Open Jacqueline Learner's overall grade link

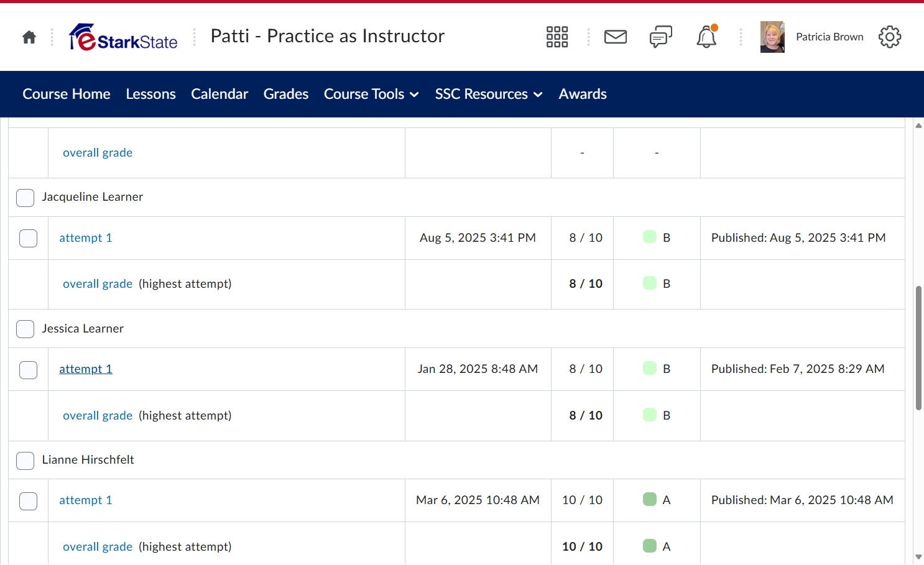tap(98, 283)
